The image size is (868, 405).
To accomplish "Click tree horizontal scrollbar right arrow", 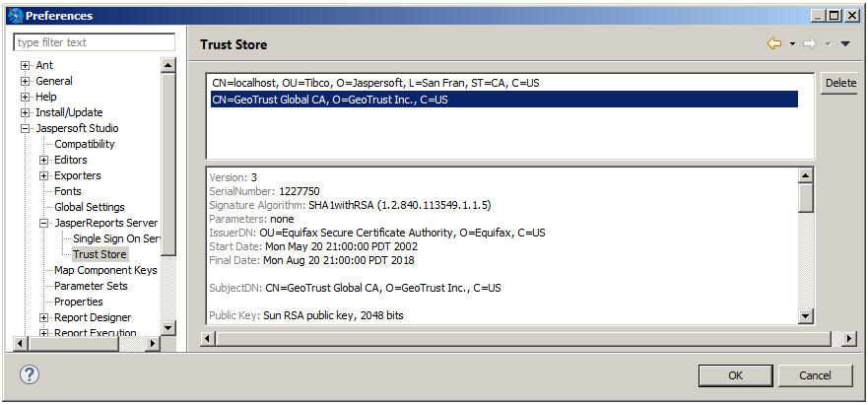I will pos(153,344).
